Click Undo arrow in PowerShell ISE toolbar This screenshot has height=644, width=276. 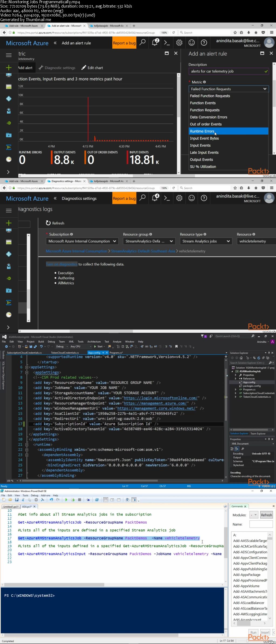click(51, 500)
